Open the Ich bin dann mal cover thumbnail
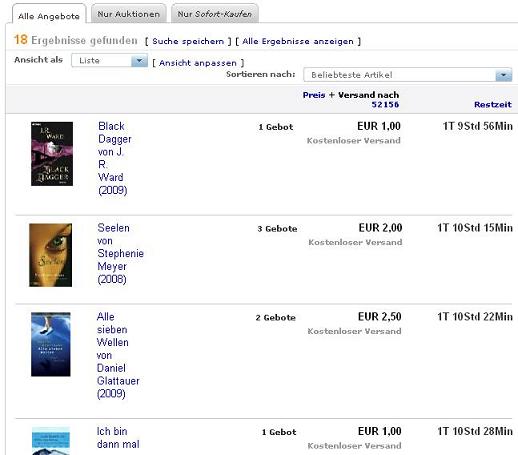Image resolution: width=518 pixels, height=455 pixels. [51, 441]
